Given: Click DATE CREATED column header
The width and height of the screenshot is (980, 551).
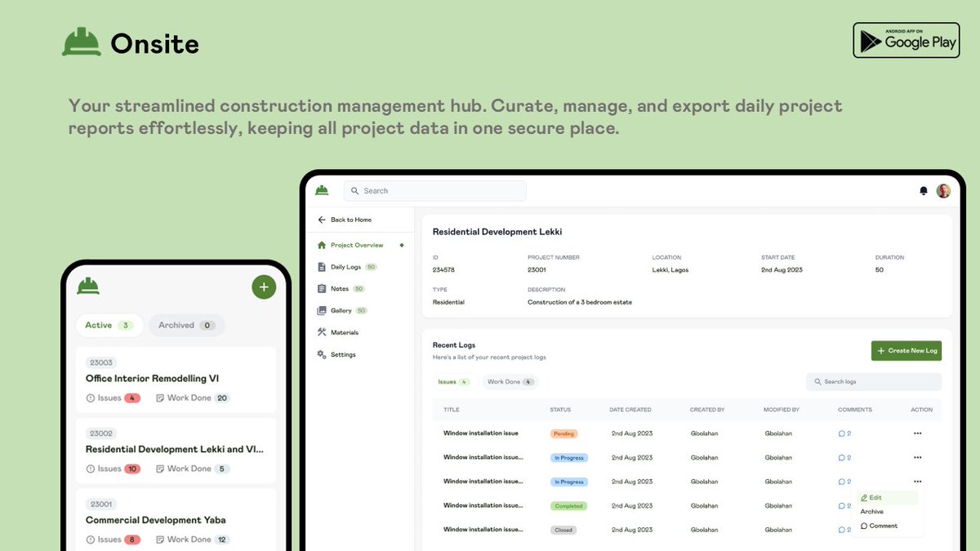Looking at the screenshot, I should (630, 410).
